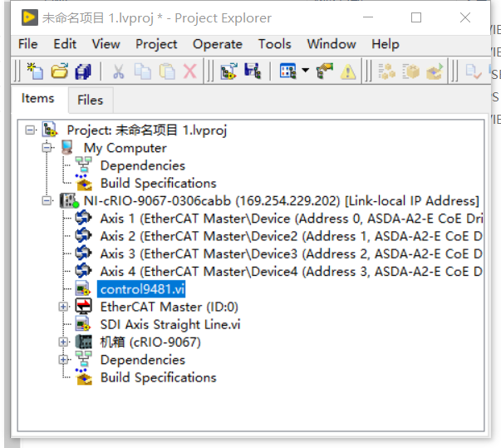
Task: Select SDI Axis Straight Line.vi
Action: coord(170,324)
